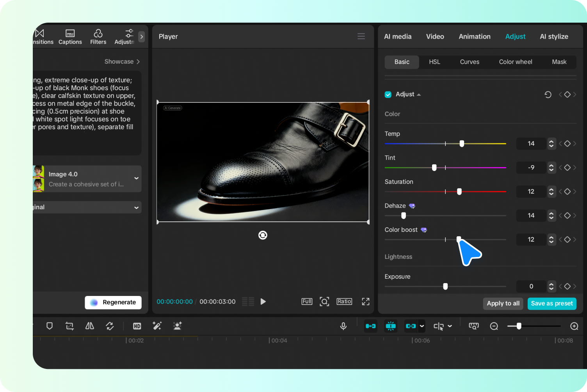Screen dimensions: 587x392
Task: Open the Original dropdown in the left panel
Action: (x=136, y=207)
